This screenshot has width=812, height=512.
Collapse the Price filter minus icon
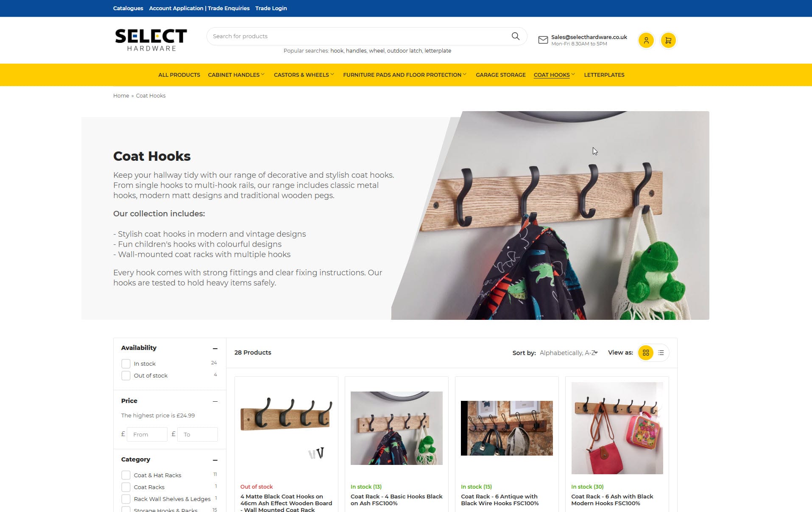click(215, 401)
